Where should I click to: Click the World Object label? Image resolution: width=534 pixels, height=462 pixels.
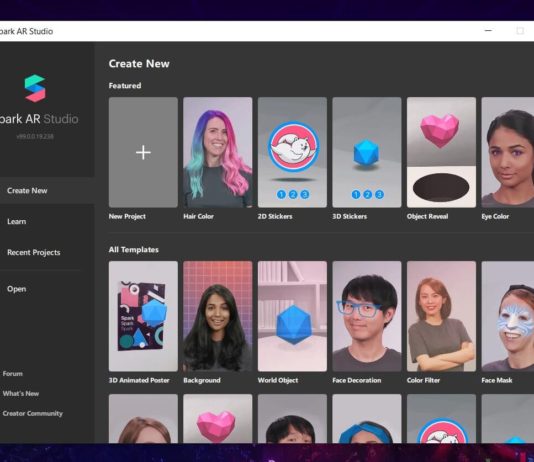(x=278, y=380)
